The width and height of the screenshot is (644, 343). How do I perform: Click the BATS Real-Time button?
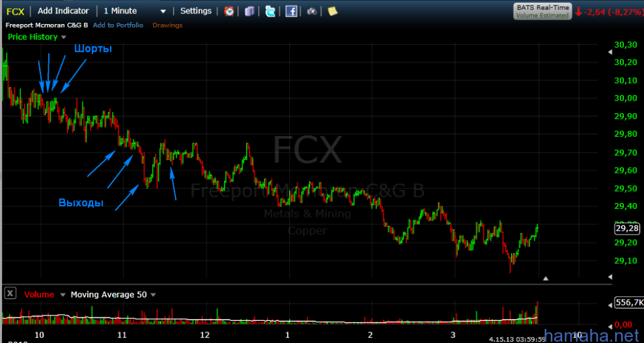[x=543, y=11]
